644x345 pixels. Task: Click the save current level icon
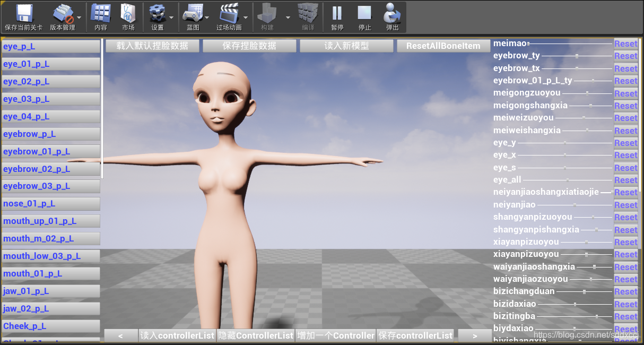(x=23, y=13)
